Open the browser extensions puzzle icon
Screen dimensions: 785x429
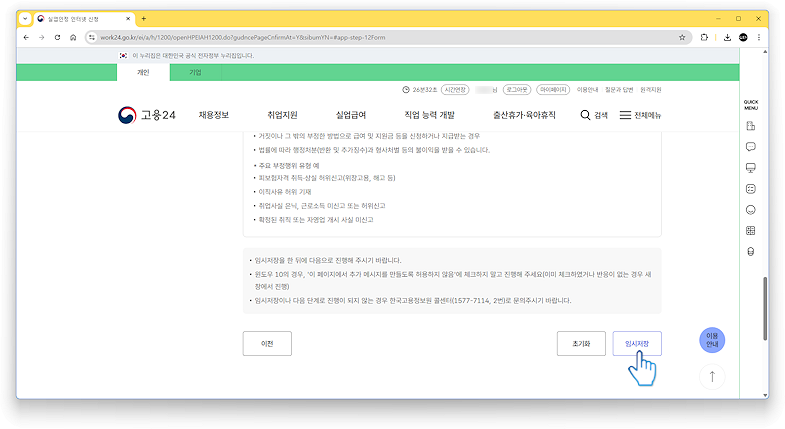[704, 38]
